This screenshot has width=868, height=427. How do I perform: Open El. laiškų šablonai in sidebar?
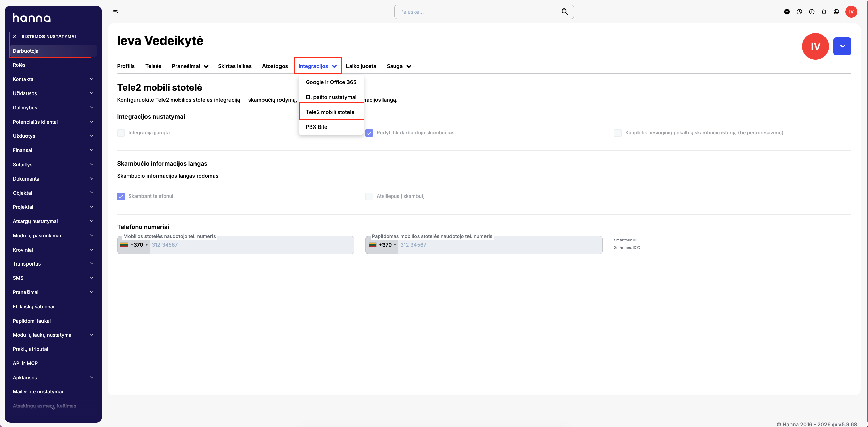53,307
